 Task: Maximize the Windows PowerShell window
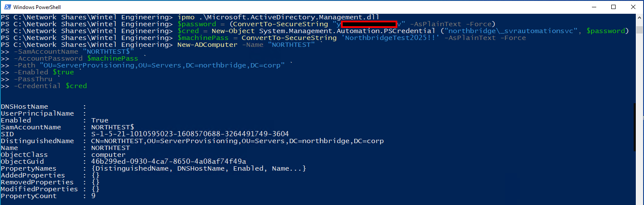pyautogui.click(x=613, y=7)
